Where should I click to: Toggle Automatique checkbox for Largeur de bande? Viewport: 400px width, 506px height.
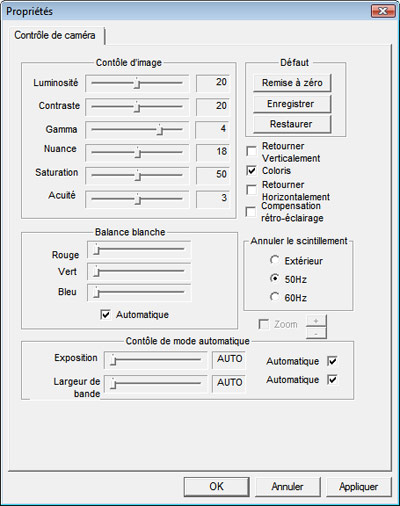(332, 379)
